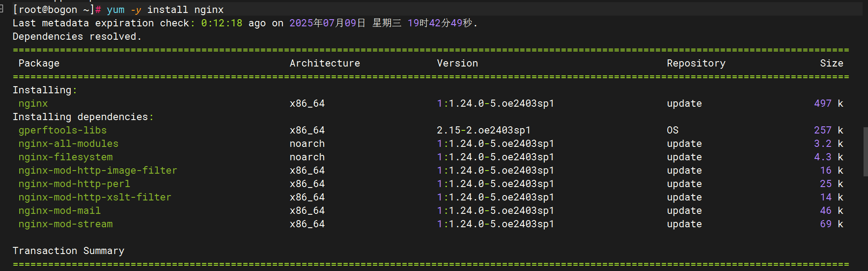The width and height of the screenshot is (868, 271).
Task: Click the '497 k' size of nginx
Action: click(x=829, y=104)
